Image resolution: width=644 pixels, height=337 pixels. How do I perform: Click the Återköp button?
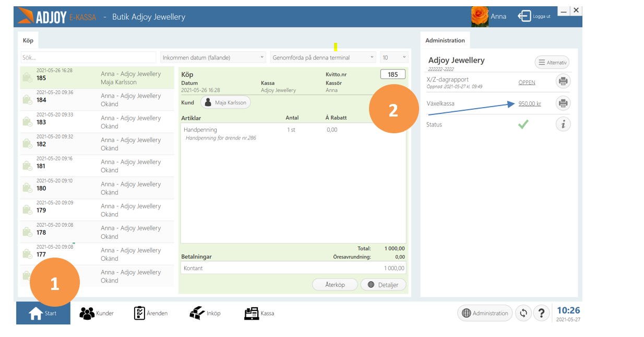335,285
